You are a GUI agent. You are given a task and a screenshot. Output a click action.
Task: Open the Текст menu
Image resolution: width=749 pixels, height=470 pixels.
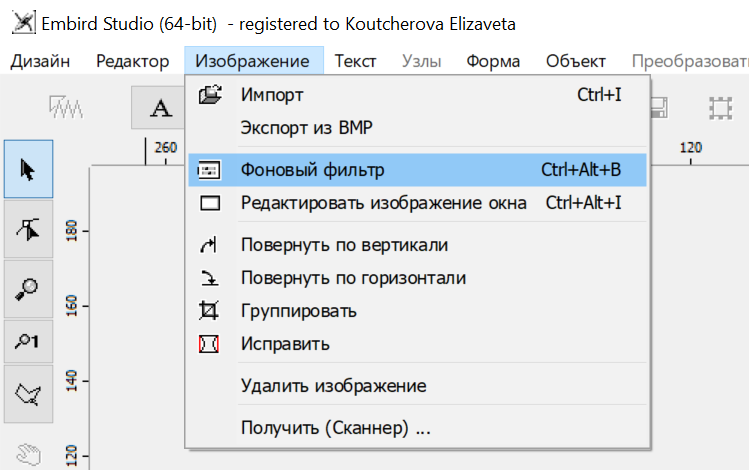[355, 61]
